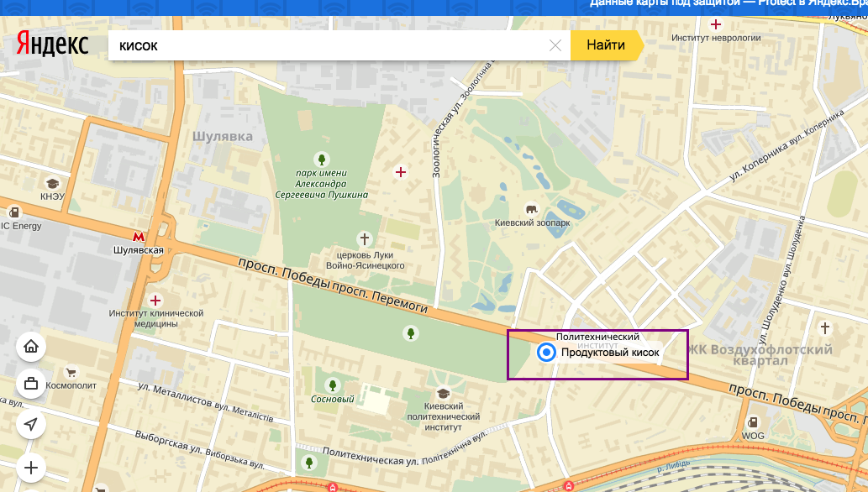Open the Продуктовый кисок result label

610,353
